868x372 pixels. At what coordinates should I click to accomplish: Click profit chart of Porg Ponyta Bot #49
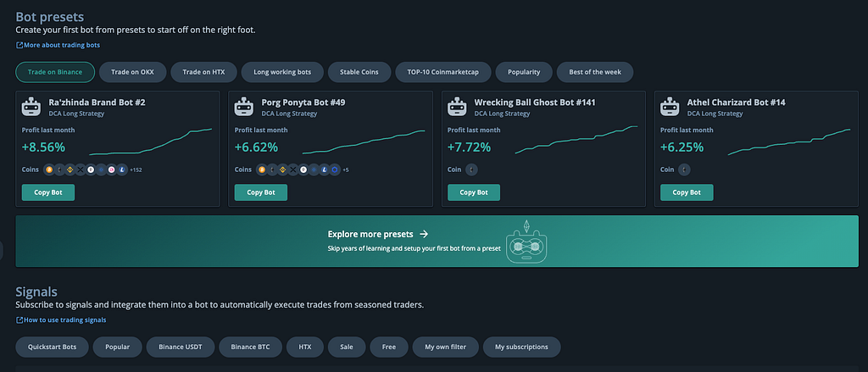364,142
